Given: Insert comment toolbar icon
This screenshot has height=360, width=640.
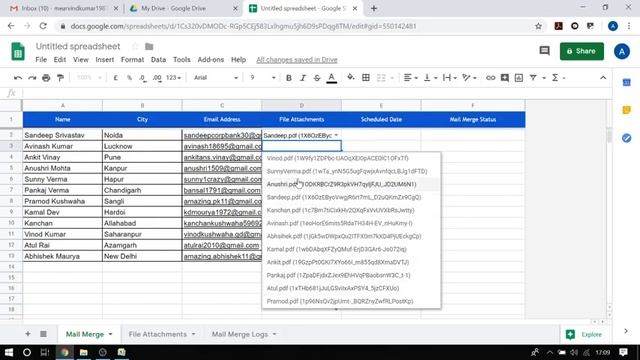Looking at the screenshot, I should click(x=504, y=78).
